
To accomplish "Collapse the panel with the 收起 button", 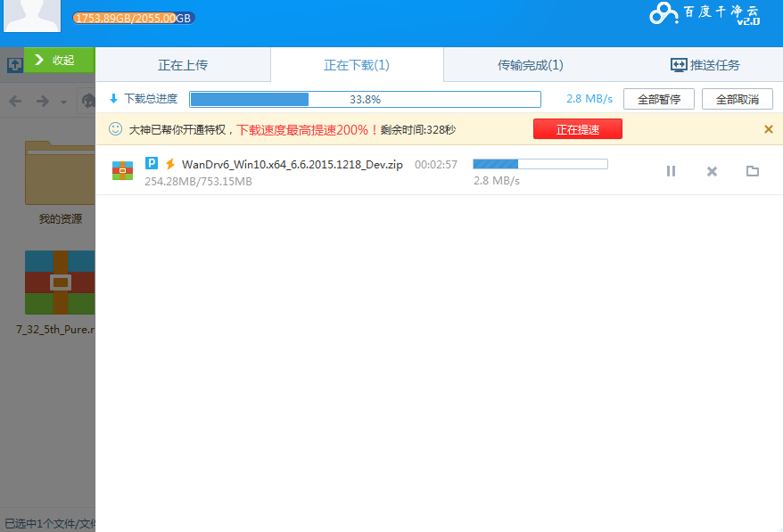I will [60, 60].
